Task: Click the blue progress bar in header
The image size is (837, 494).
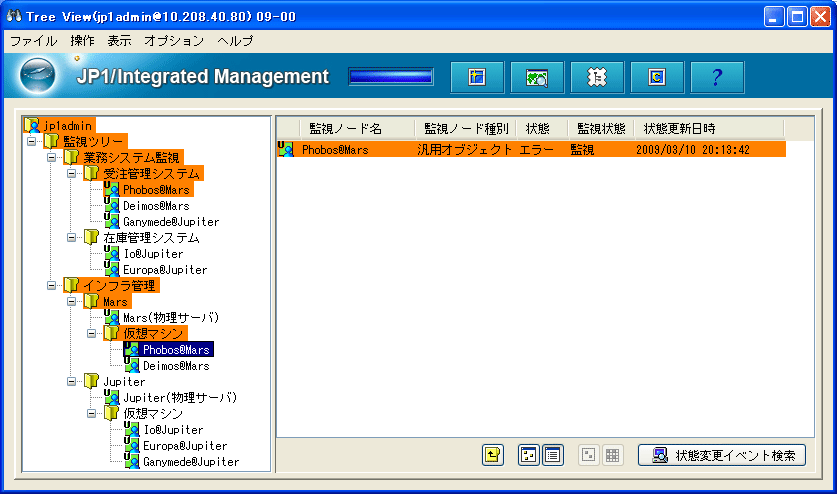Action: click(x=391, y=77)
